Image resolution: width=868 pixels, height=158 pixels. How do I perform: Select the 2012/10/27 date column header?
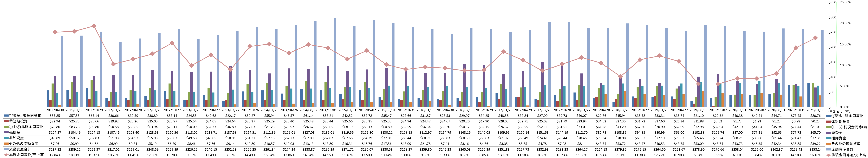pyautogui.click(x=172, y=110)
